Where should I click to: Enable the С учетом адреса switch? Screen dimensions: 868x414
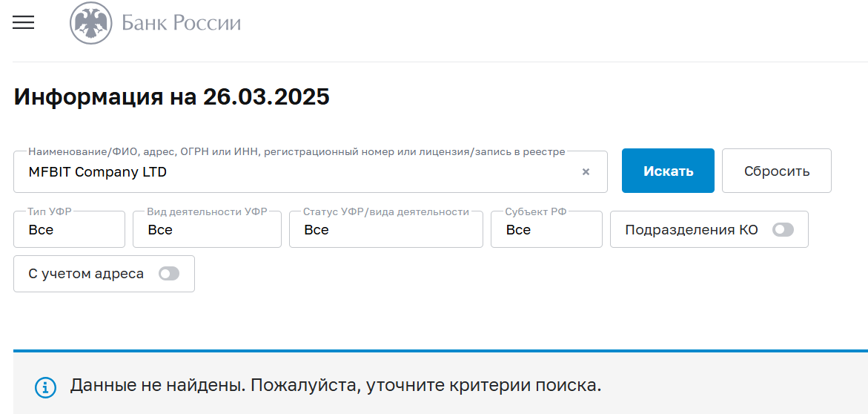(x=169, y=273)
